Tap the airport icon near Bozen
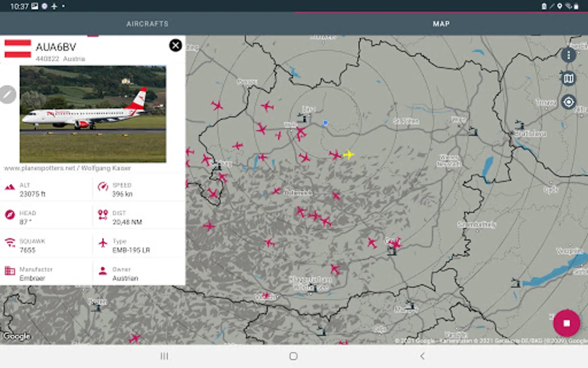The width and height of the screenshot is (588, 368). (x=96, y=307)
